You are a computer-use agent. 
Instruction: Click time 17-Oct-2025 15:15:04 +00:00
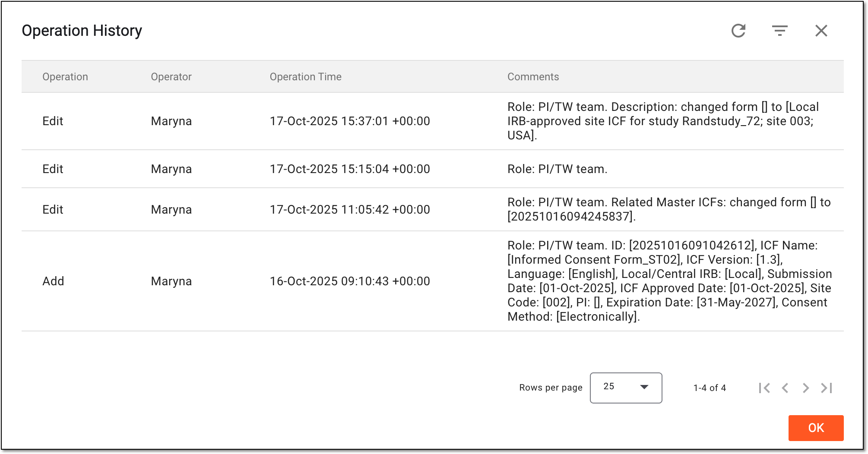pyautogui.click(x=350, y=169)
